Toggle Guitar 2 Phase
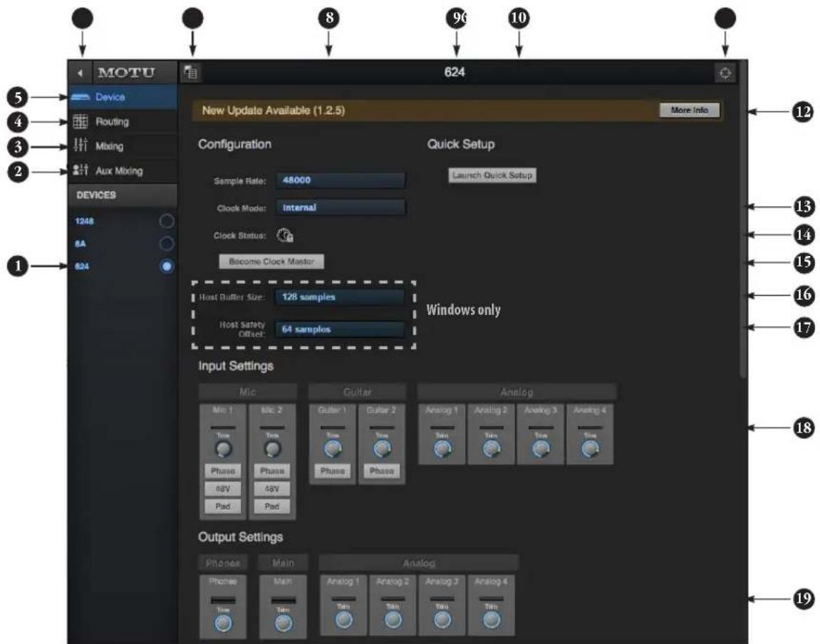The width and height of the screenshot is (820, 644). coord(382,471)
